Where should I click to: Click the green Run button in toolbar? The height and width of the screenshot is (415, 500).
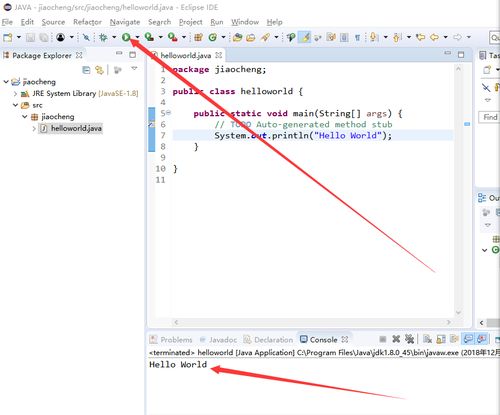[x=126, y=37]
